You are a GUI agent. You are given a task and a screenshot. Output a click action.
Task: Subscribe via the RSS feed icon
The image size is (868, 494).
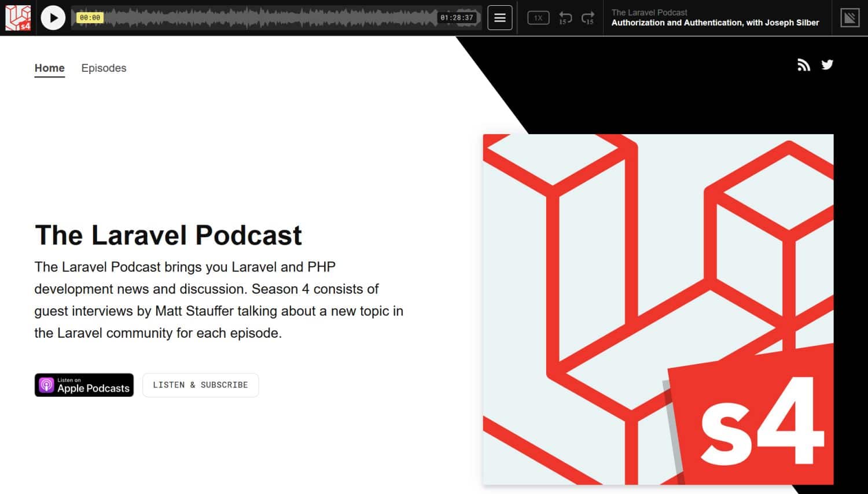point(804,65)
